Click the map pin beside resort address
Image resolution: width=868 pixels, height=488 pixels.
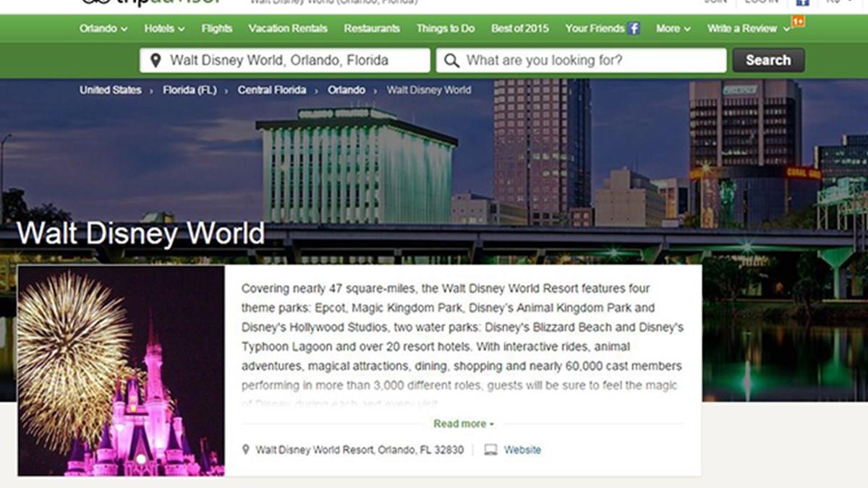[246, 450]
